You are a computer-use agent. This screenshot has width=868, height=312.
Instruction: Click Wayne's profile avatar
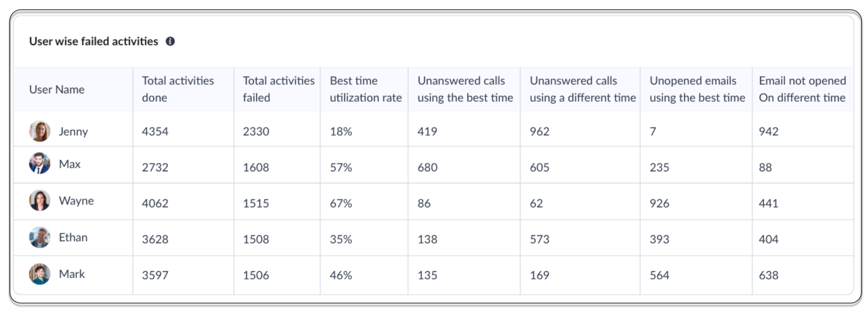point(39,201)
